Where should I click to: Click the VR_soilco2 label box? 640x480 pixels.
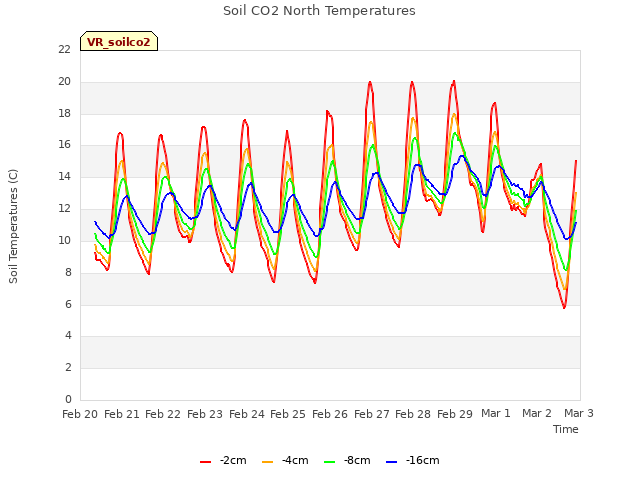click(x=119, y=41)
